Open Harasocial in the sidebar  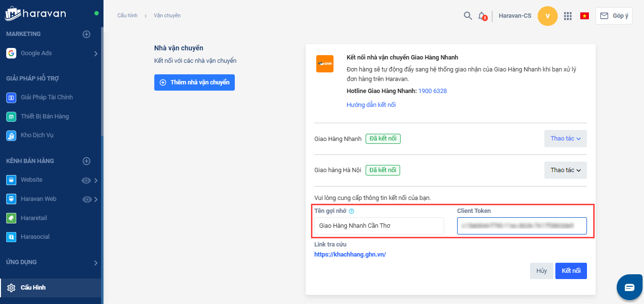[x=34, y=237]
